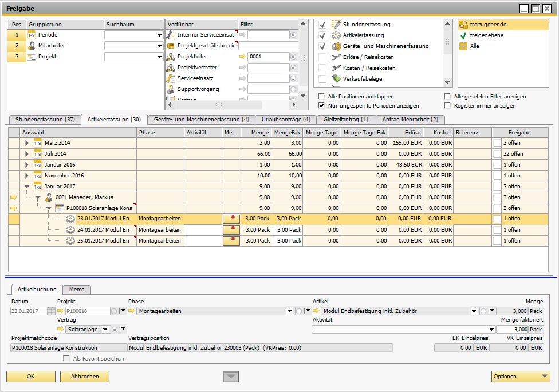Screen dimensions: 559x392
Task: Select the 'Alle' filter icon entry
Action: coord(474,46)
